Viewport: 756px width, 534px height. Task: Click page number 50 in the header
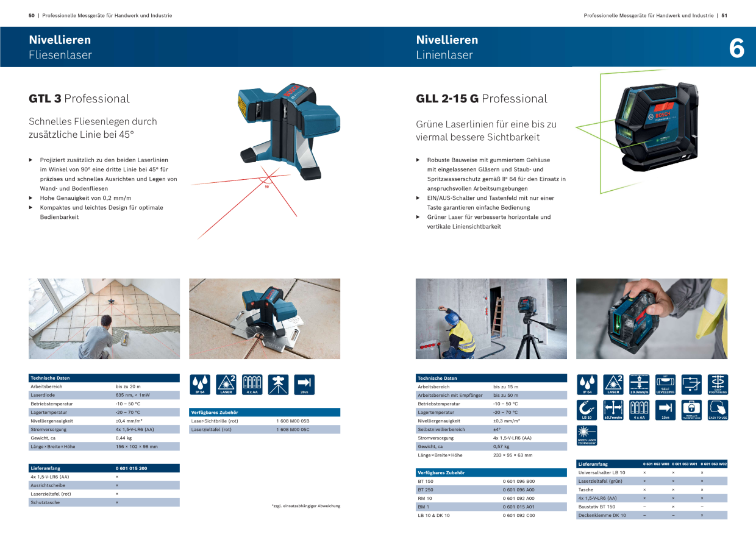tap(32, 15)
